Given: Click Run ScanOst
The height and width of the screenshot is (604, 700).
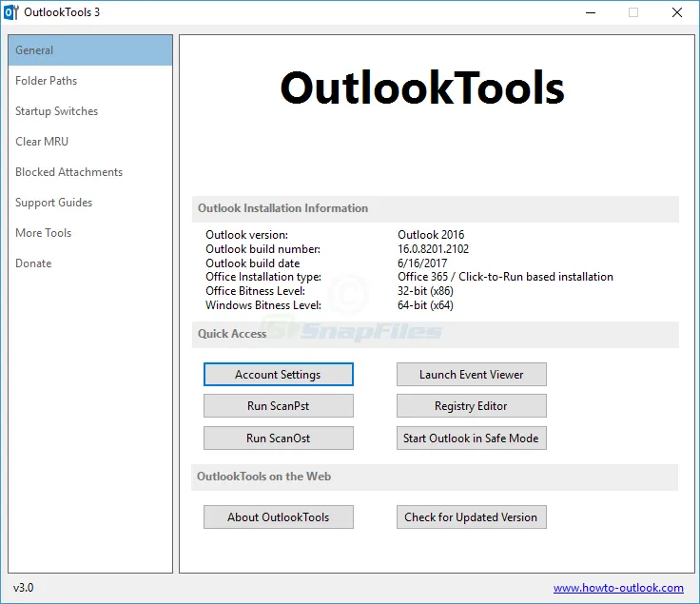Looking at the screenshot, I should coord(278,438).
